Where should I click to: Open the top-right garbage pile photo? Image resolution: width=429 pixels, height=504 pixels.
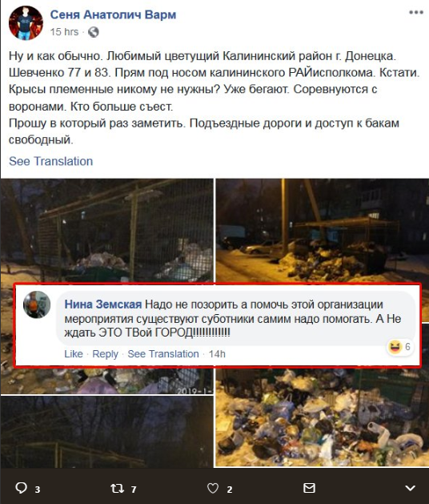322,231
